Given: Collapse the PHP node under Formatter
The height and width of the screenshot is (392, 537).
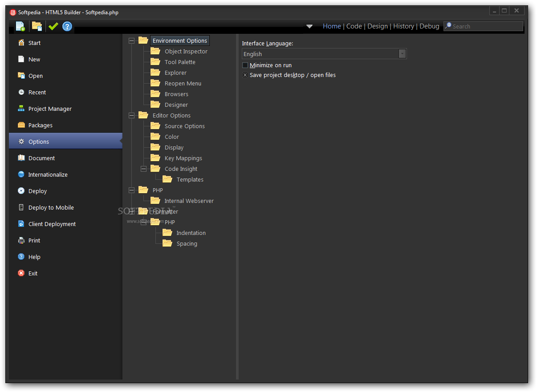Looking at the screenshot, I should [x=143, y=222].
